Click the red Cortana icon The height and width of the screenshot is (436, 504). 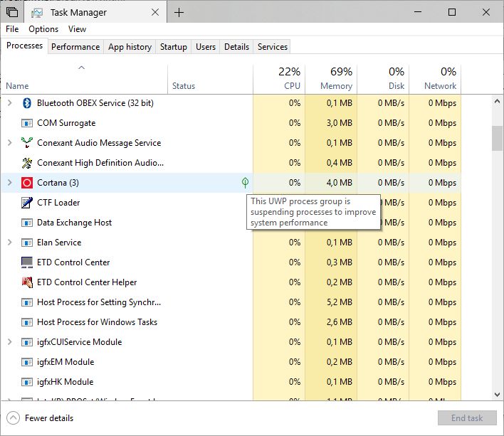point(27,183)
